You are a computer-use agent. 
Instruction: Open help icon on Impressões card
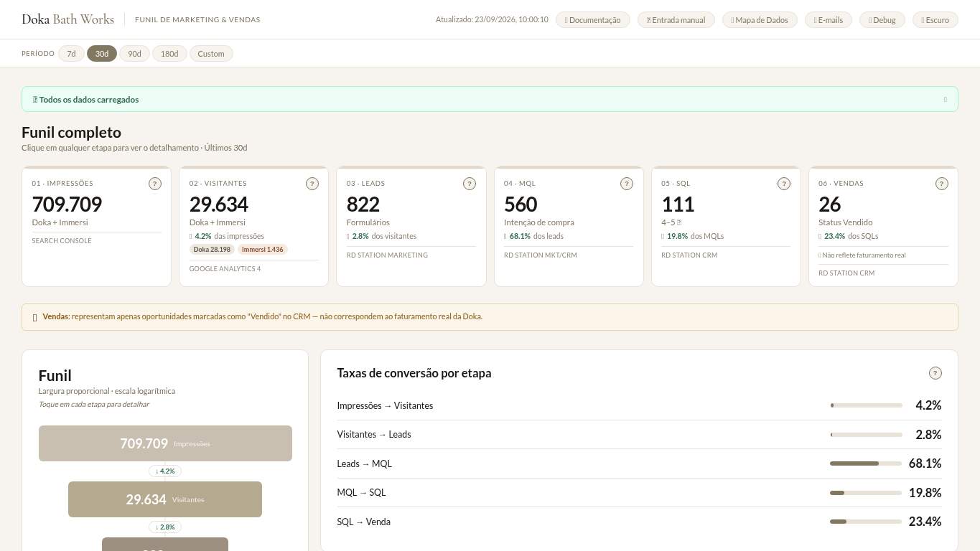(x=155, y=184)
